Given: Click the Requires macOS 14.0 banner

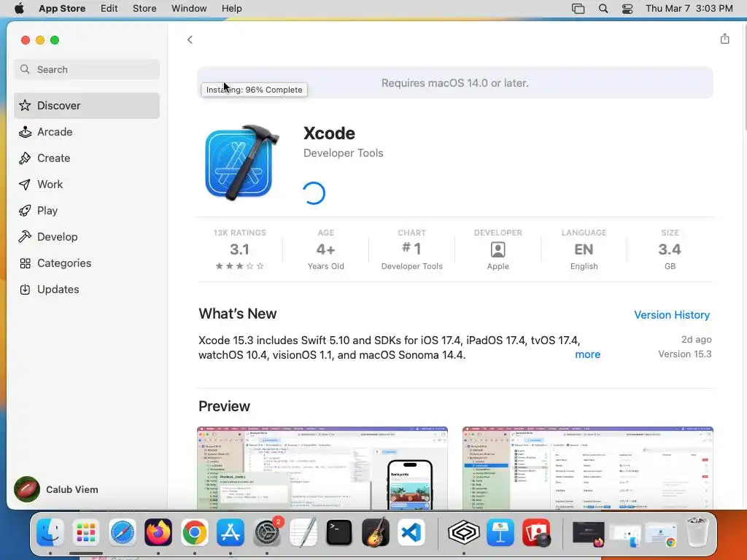Looking at the screenshot, I should pos(455,83).
